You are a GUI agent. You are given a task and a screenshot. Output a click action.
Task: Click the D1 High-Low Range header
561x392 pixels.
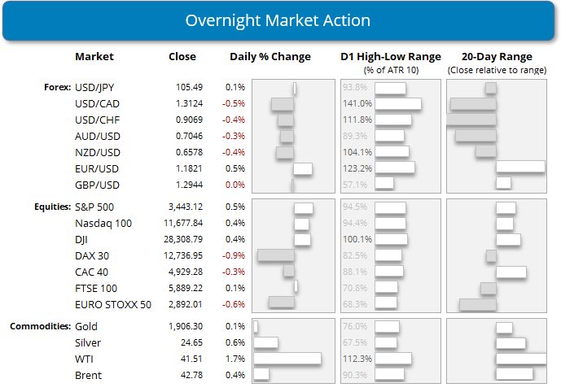click(390, 57)
